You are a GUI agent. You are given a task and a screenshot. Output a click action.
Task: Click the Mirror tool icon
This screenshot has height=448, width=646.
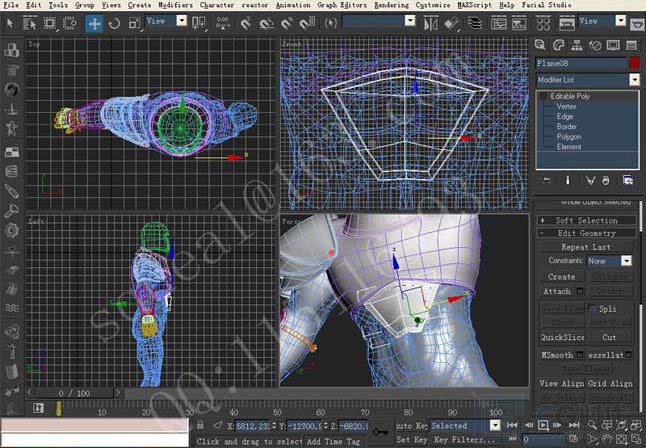[431, 23]
